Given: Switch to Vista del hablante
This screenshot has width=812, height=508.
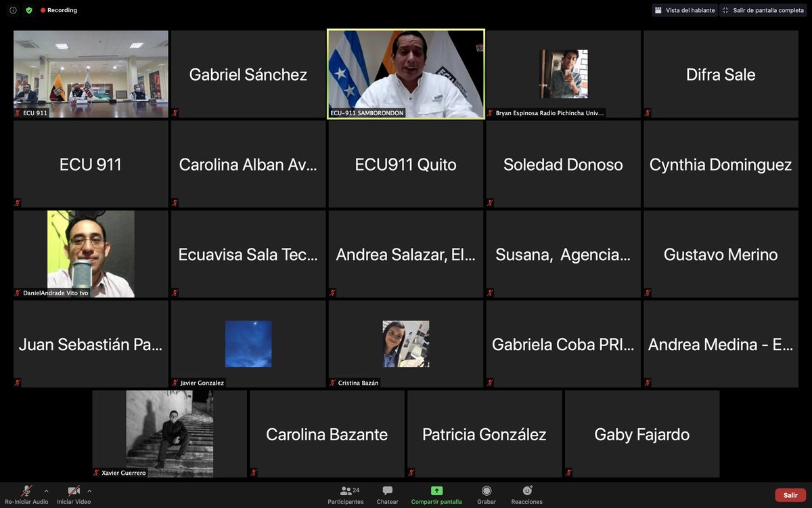Looking at the screenshot, I should (684, 10).
